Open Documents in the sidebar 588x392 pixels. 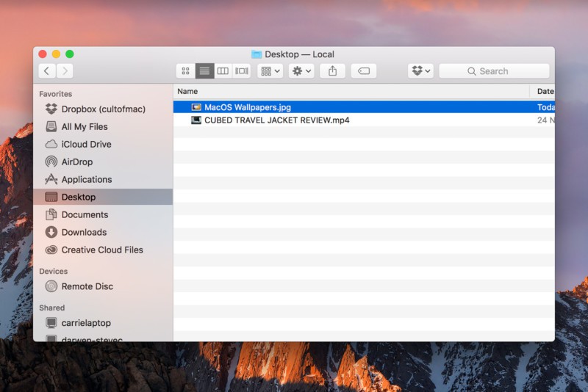(103, 214)
